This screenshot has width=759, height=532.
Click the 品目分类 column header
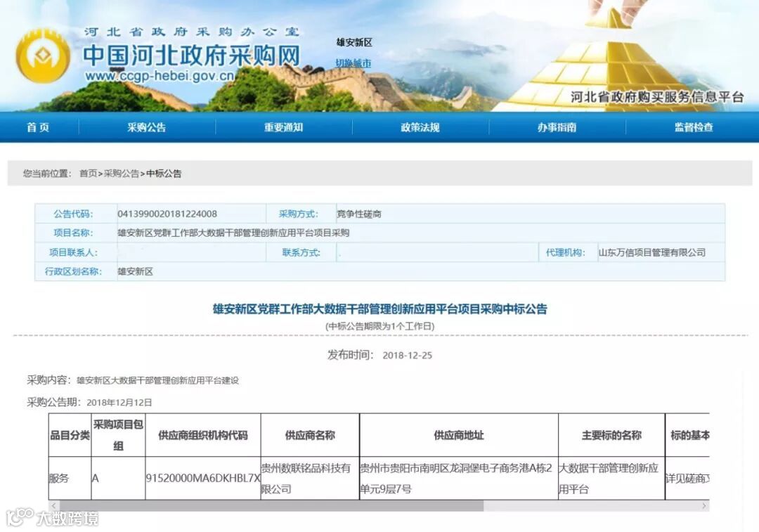pos(70,435)
